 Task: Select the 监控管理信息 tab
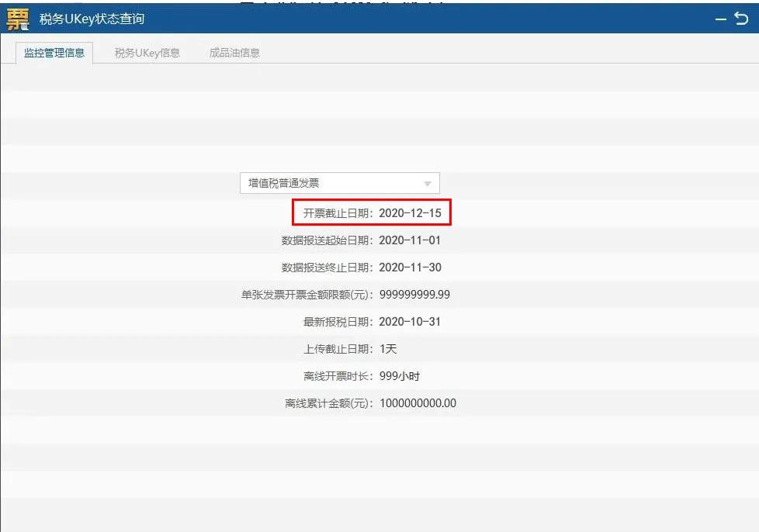54,53
